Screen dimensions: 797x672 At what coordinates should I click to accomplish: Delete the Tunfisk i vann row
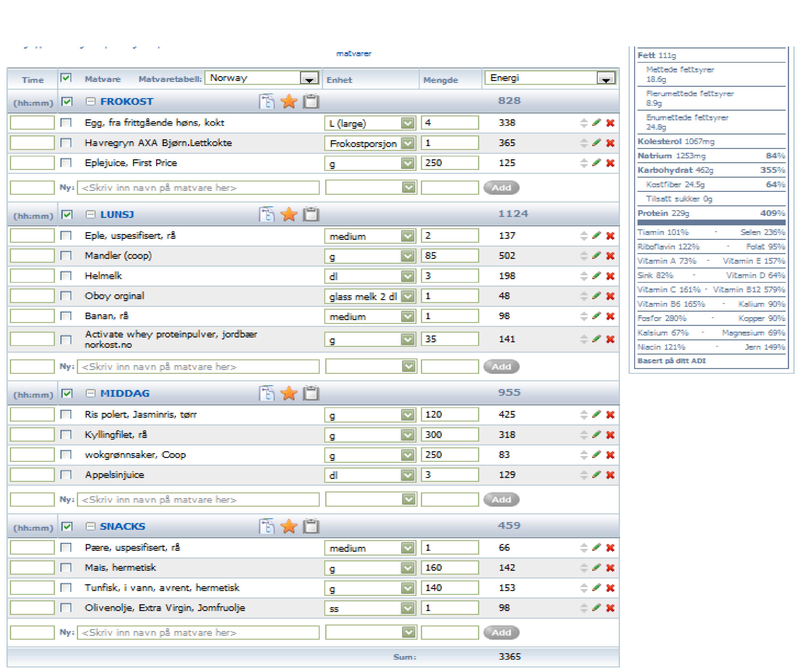click(611, 588)
